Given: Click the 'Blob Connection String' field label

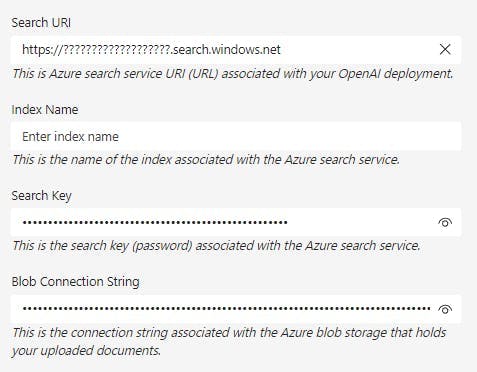Looking at the screenshot, I should click(x=75, y=282).
